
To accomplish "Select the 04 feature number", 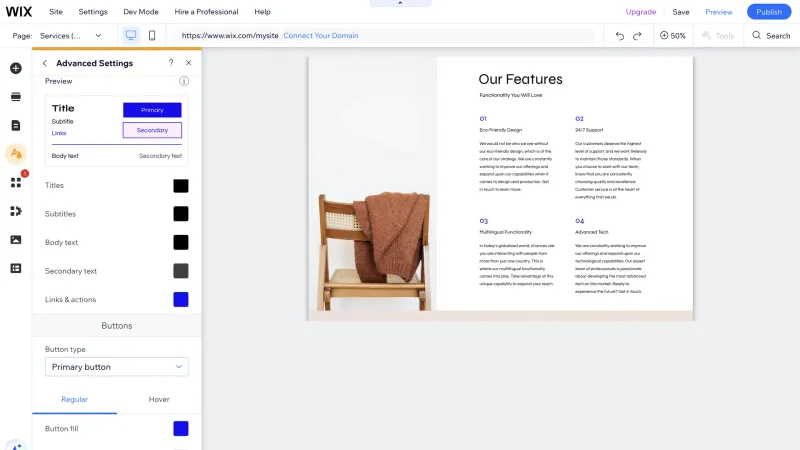I will (x=580, y=221).
